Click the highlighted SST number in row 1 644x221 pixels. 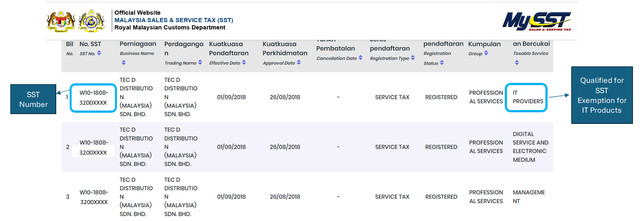(x=94, y=97)
